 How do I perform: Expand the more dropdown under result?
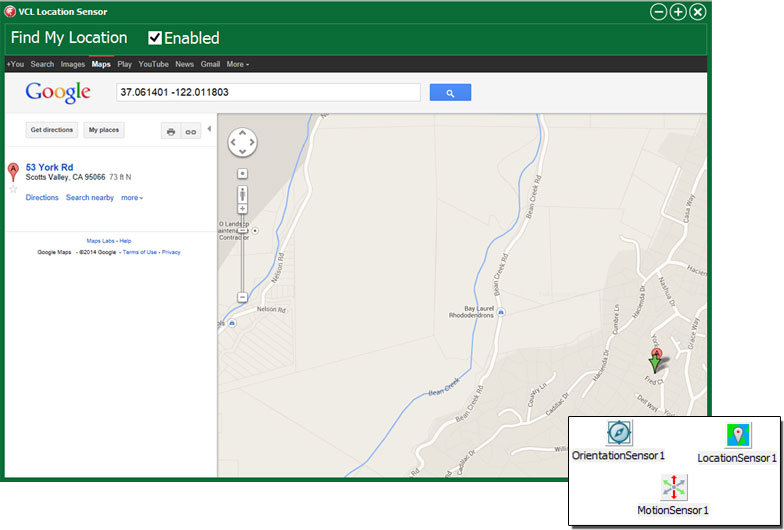point(132,198)
